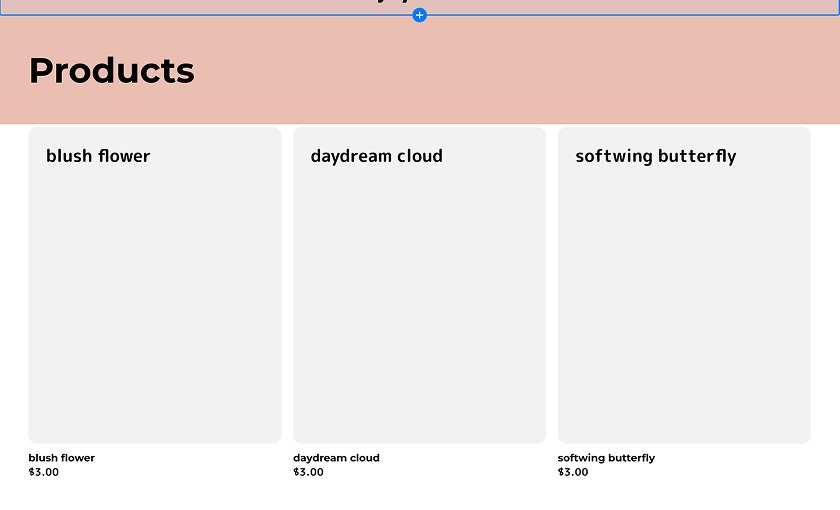
Task: Click the $3.00 price under softwing butterfly
Action: click(573, 472)
